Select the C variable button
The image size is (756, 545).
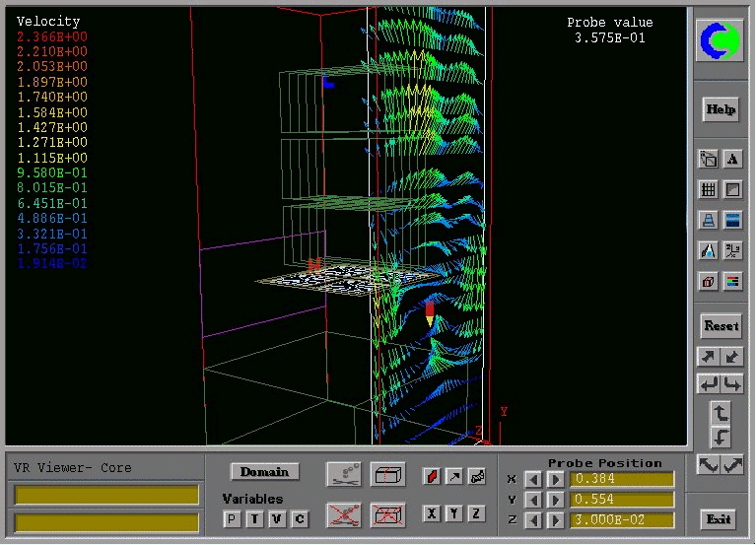[300, 519]
